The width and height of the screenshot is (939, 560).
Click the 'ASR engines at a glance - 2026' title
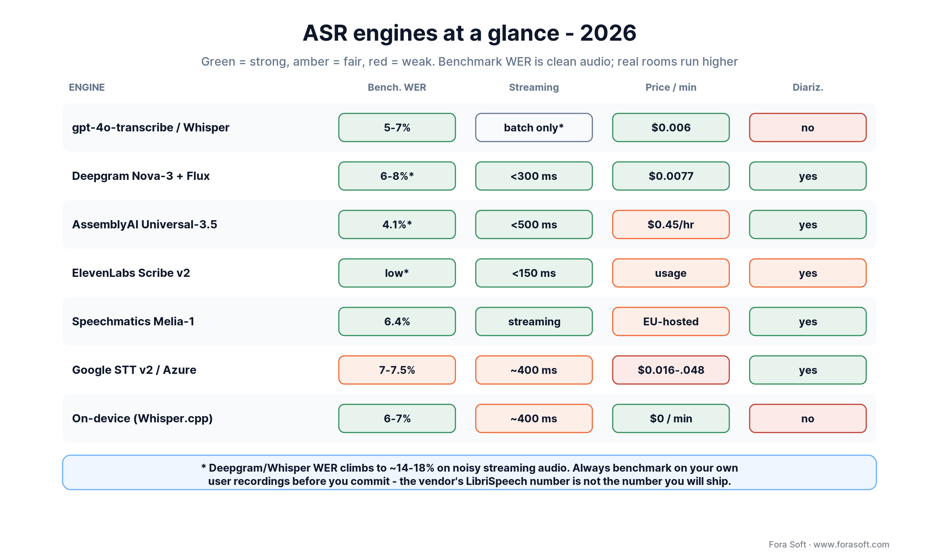click(x=469, y=33)
